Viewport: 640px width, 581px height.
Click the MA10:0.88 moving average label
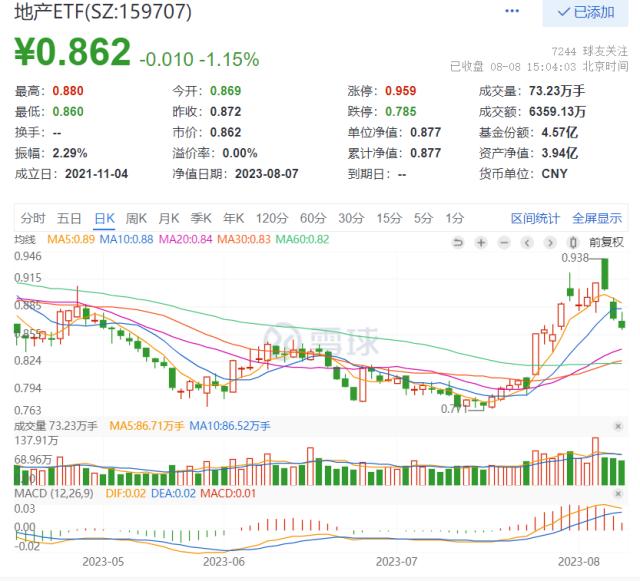pyautogui.click(x=127, y=239)
